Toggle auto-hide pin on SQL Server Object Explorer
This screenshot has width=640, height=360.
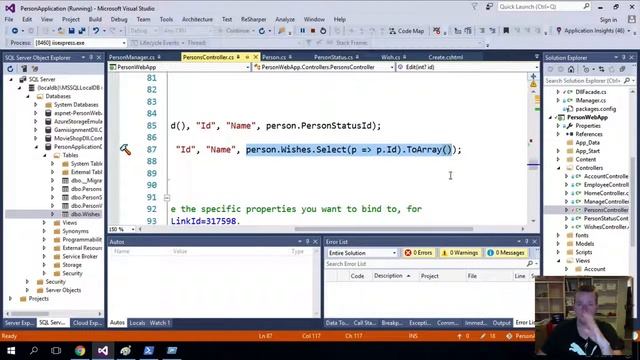coord(91,58)
